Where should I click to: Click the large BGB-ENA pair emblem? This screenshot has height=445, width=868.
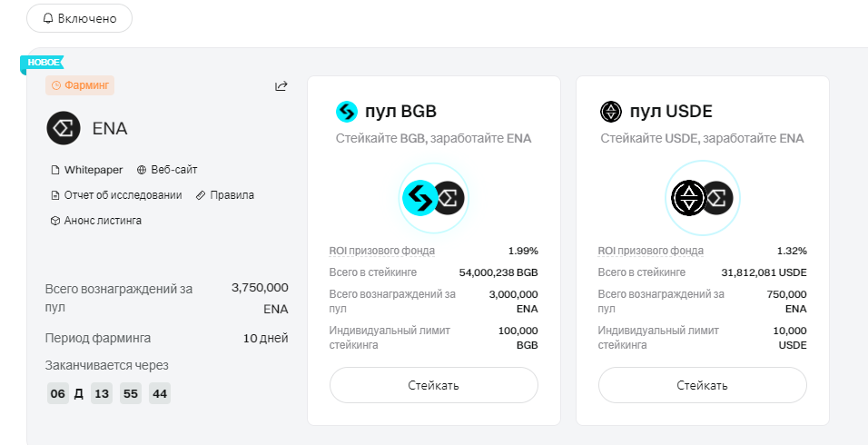pos(434,198)
